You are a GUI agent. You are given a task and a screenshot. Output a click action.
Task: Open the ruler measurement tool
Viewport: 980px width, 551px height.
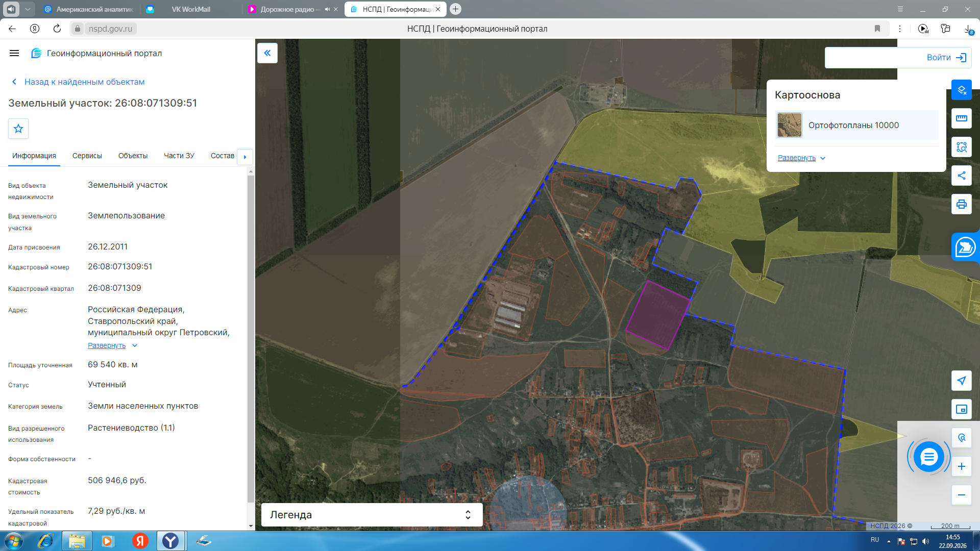pyautogui.click(x=962, y=118)
